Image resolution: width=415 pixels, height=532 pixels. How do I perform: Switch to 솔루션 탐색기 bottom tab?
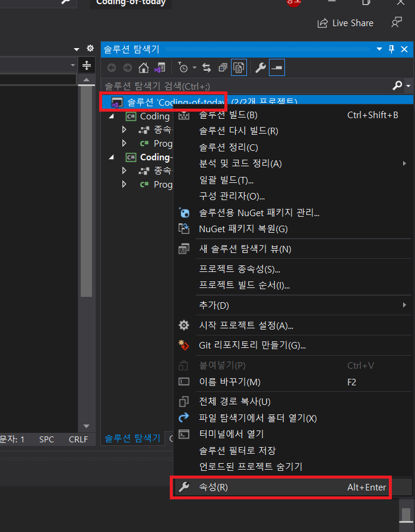click(x=132, y=438)
